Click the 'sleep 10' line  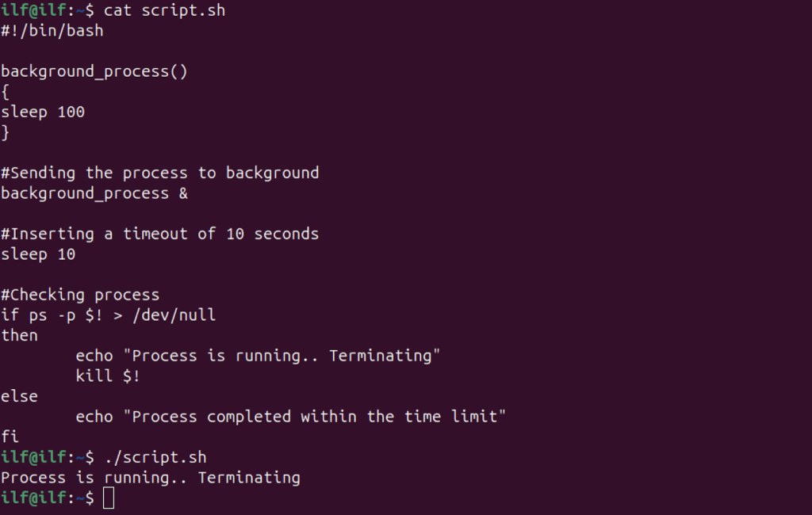38,254
